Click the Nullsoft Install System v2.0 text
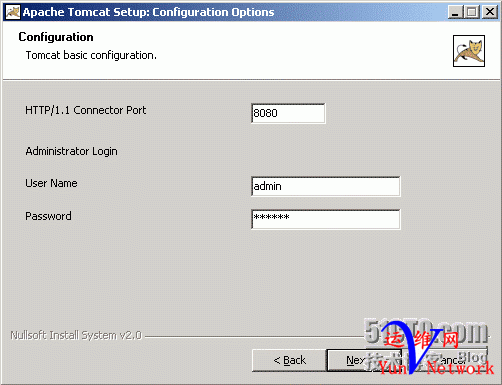Screen dimensions: 502x385 pyautogui.click(x=76, y=335)
